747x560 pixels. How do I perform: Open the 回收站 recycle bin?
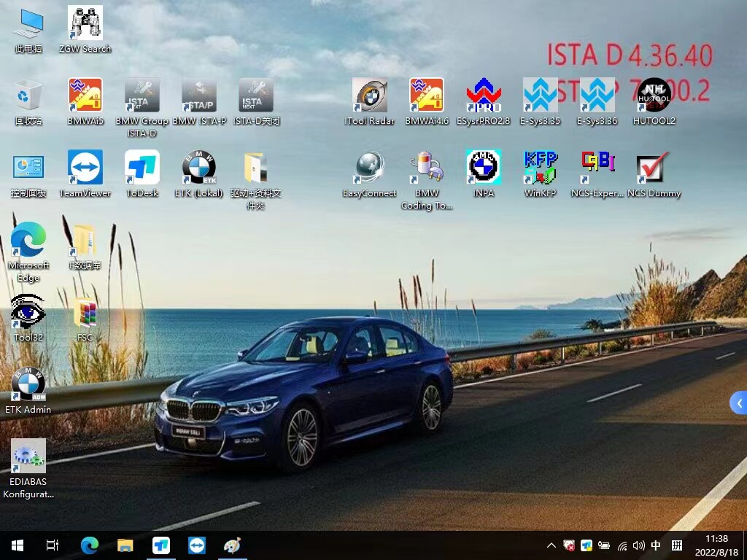tap(28, 102)
